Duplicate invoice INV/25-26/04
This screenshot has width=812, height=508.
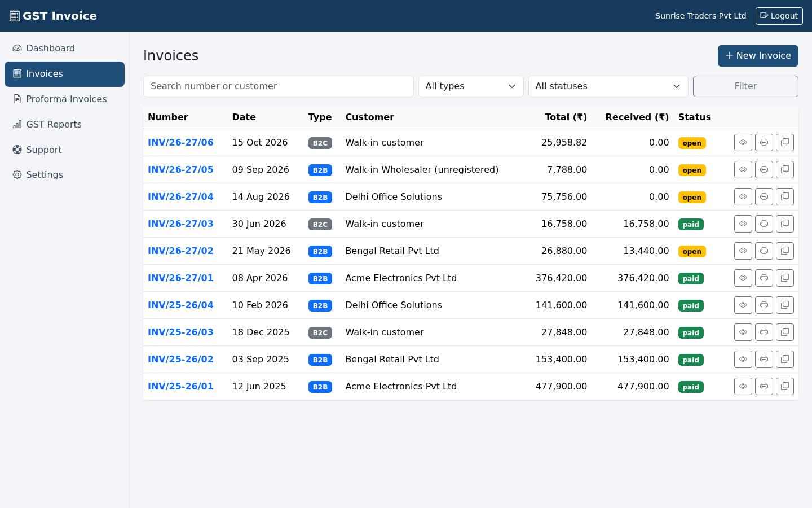(785, 305)
